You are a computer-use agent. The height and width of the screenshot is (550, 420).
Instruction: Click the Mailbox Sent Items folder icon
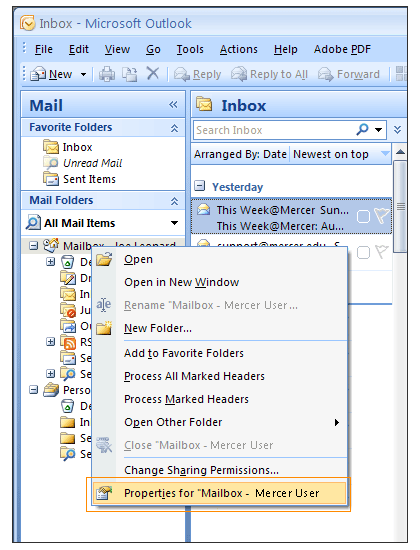coord(68,358)
